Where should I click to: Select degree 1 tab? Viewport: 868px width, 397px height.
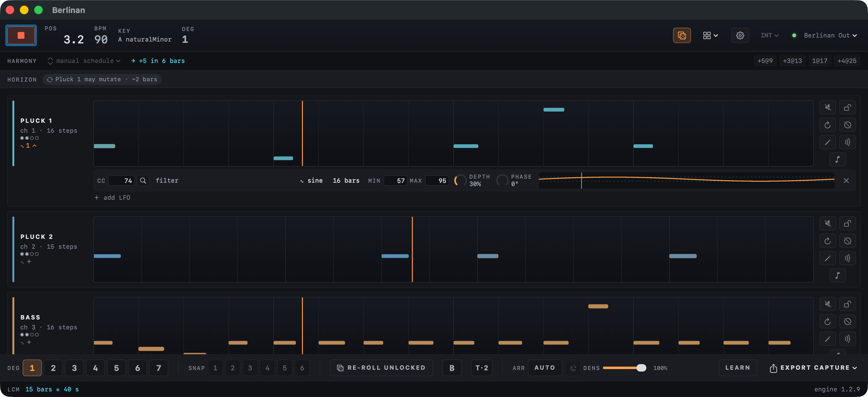32,368
